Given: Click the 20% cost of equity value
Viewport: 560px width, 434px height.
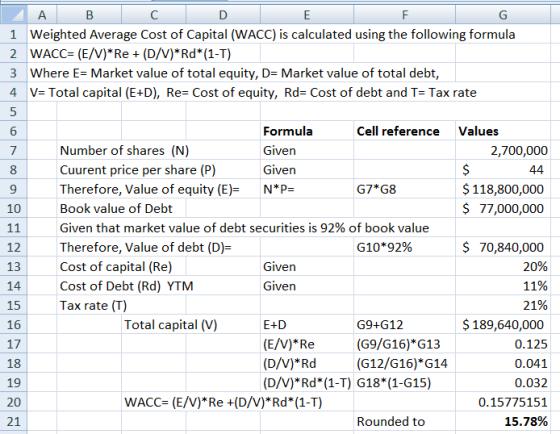Looking at the screenshot, I should [535, 267].
